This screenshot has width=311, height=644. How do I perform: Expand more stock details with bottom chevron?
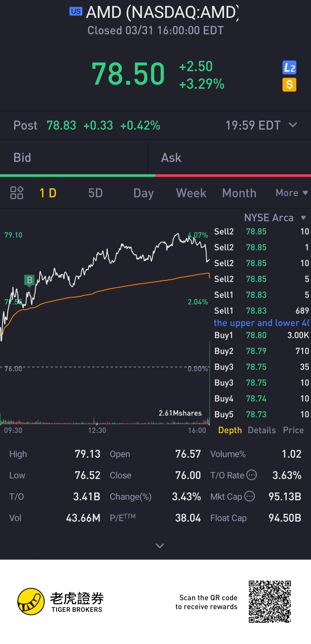pos(160,545)
